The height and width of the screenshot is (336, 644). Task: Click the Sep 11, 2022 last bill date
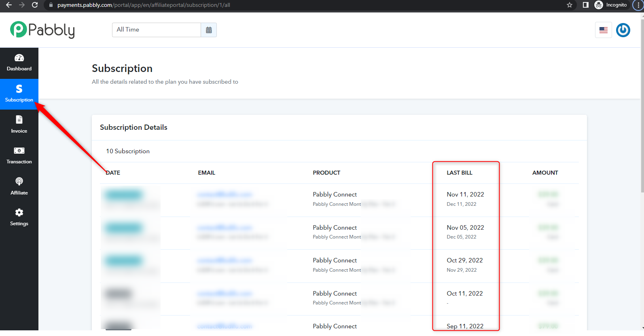tap(465, 326)
